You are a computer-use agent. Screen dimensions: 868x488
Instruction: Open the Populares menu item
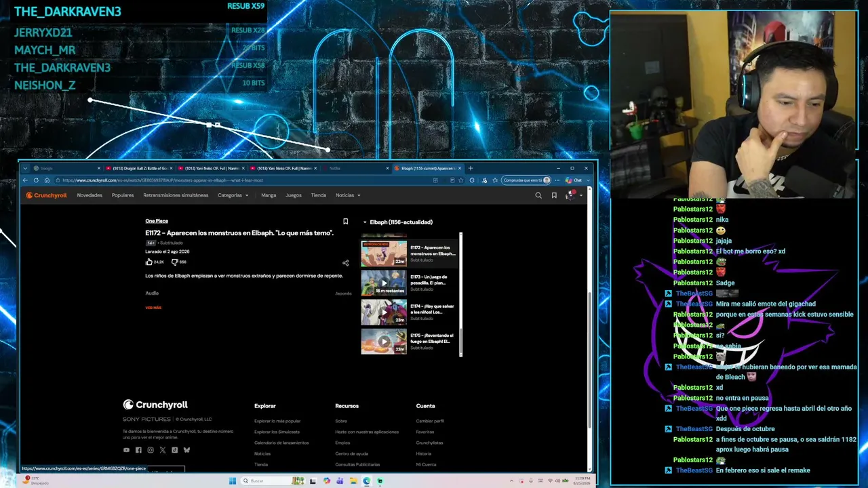[x=123, y=195]
